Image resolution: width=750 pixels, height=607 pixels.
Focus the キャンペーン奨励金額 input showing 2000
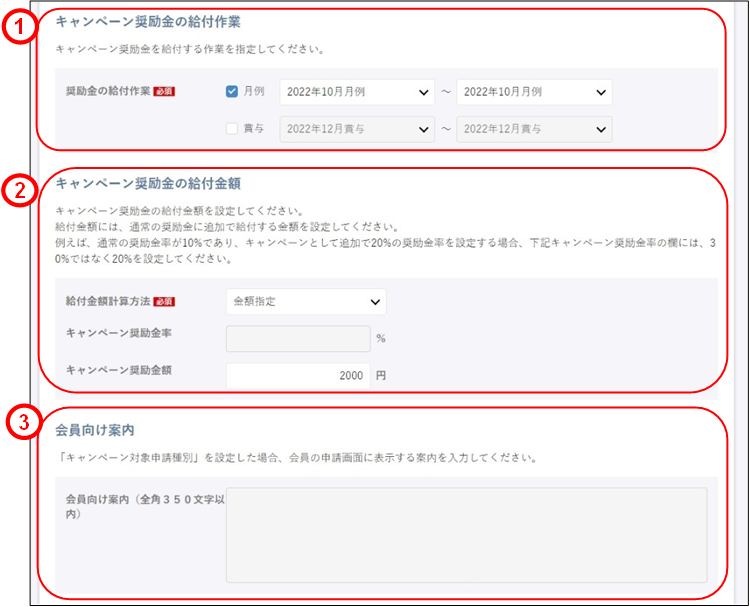pos(298,376)
